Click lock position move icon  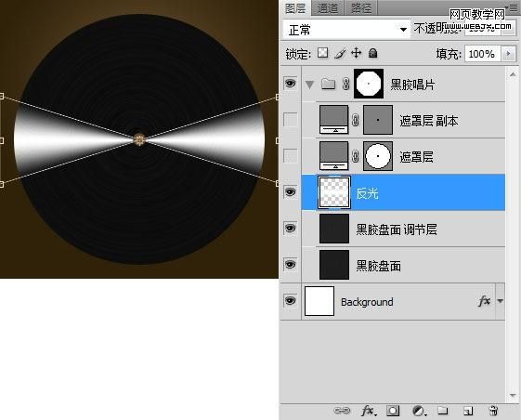(357, 53)
